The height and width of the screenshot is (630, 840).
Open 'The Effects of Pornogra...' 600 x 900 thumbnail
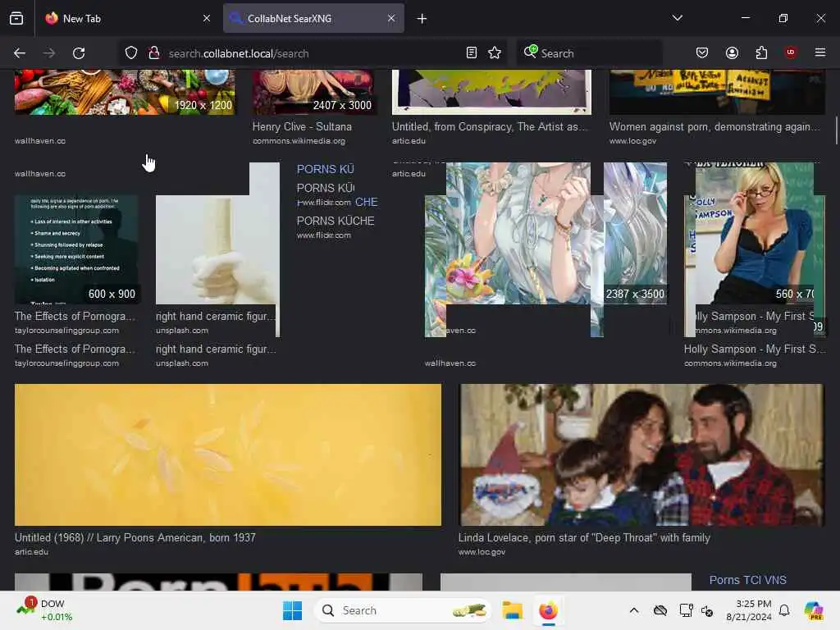(78, 249)
